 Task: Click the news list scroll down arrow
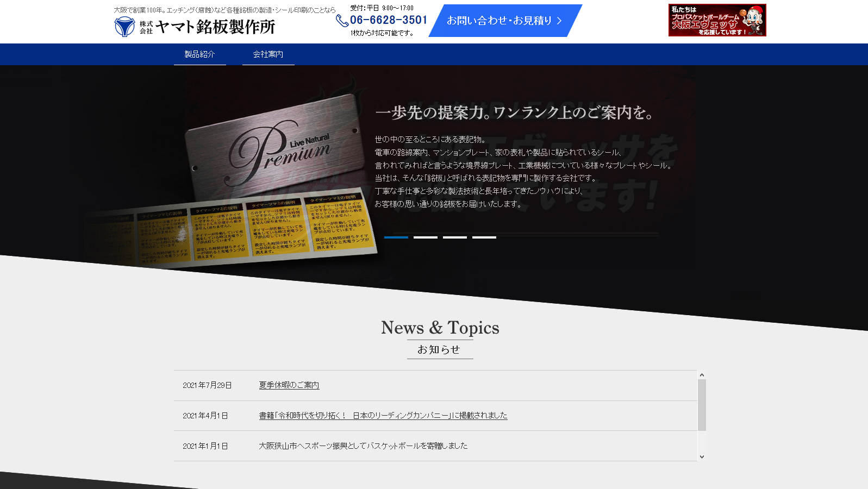click(x=702, y=457)
